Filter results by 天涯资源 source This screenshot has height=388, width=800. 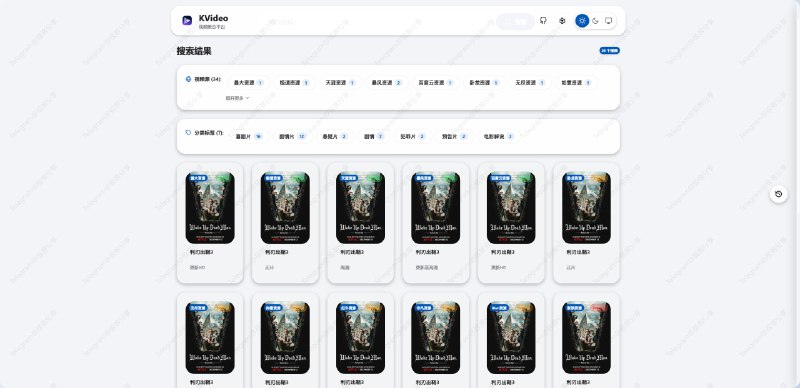[341, 82]
